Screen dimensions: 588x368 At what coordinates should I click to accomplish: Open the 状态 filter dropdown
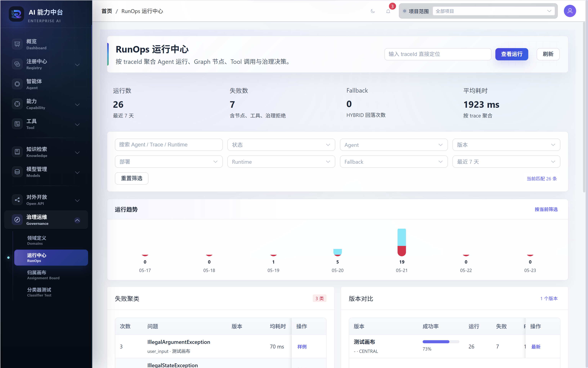coord(281,145)
